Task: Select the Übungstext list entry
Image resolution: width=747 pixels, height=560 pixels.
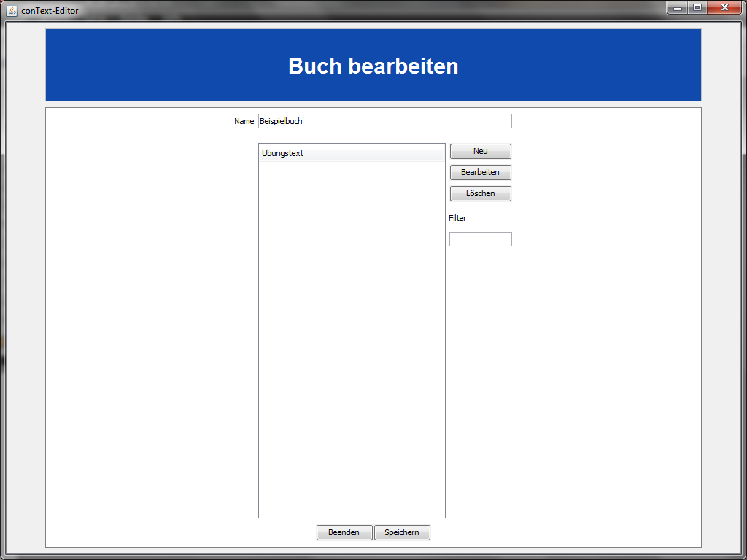Action: pos(283,153)
